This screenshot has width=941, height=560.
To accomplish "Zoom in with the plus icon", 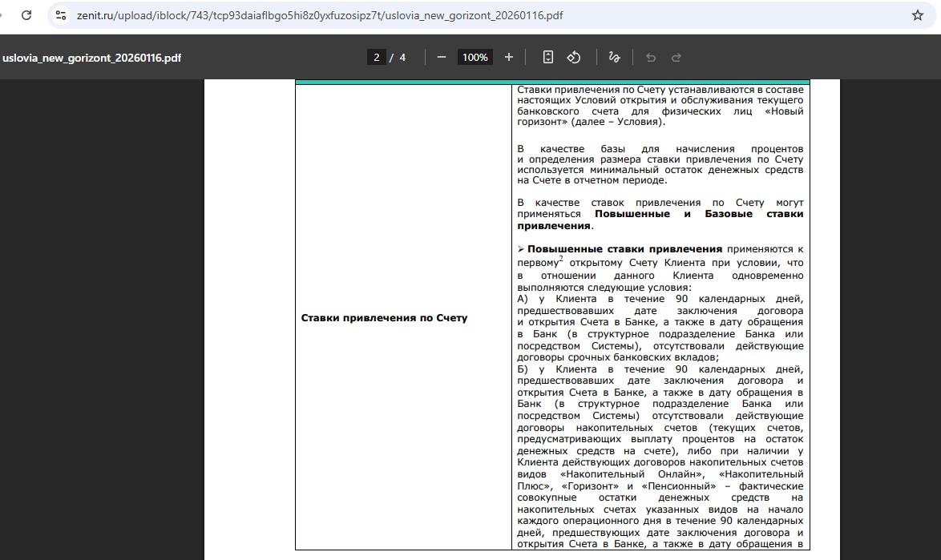I will [509, 57].
